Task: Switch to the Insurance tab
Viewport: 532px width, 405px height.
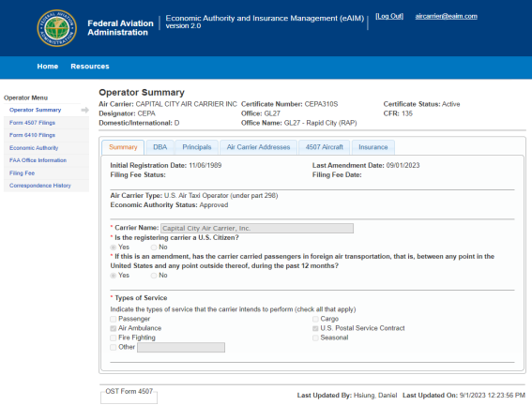Action: tap(373, 147)
